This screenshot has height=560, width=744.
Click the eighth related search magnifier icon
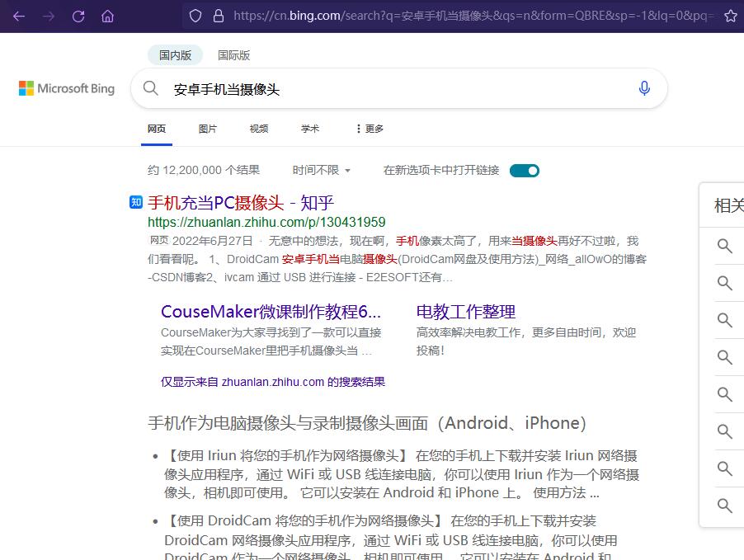tap(724, 506)
